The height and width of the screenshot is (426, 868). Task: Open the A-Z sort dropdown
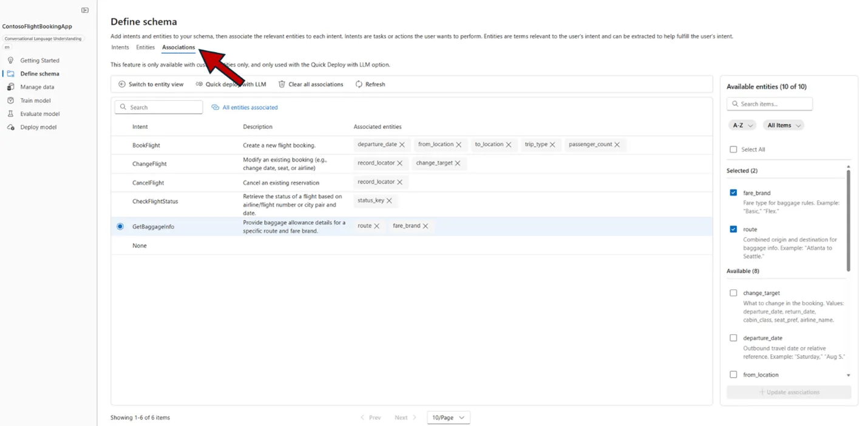742,125
